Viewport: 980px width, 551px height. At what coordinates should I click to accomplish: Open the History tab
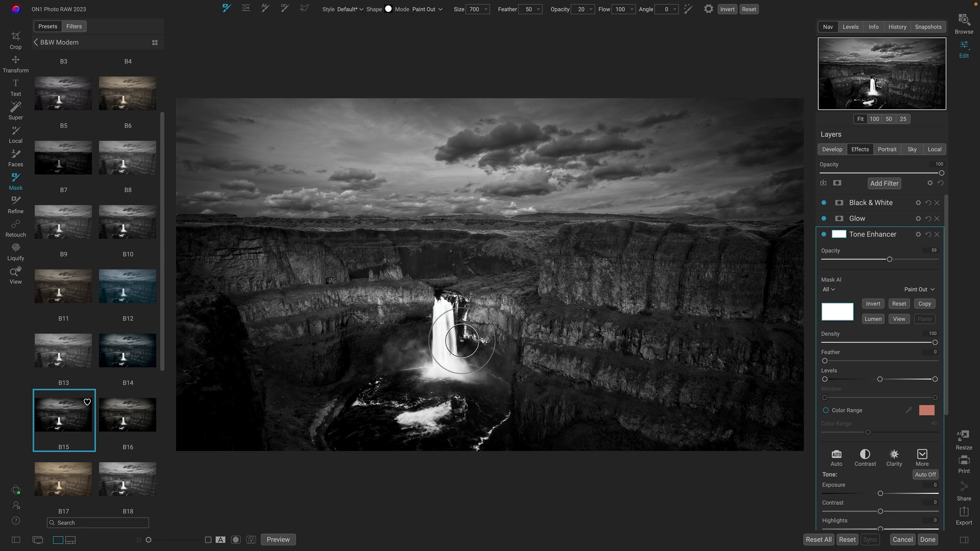(897, 27)
